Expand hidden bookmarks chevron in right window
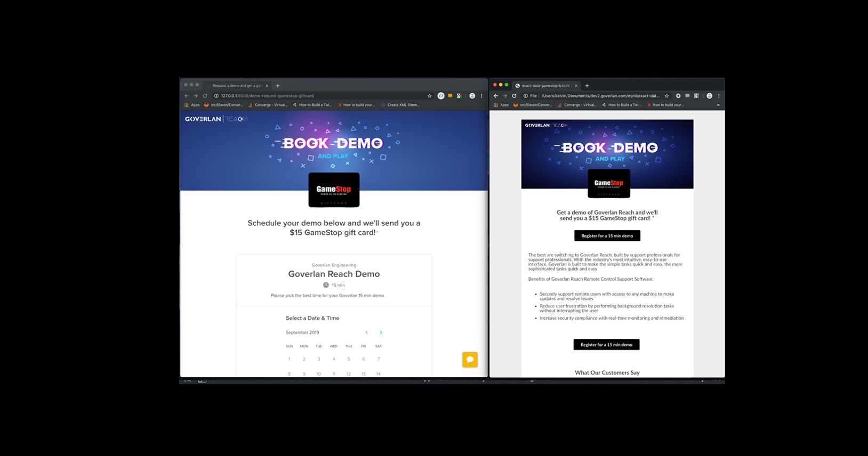 click(718, 105)
